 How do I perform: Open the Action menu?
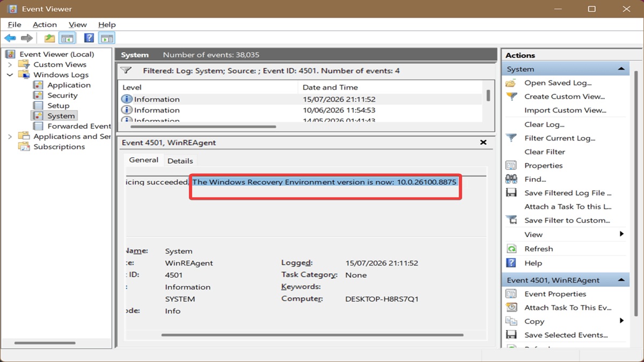[45, 25]
